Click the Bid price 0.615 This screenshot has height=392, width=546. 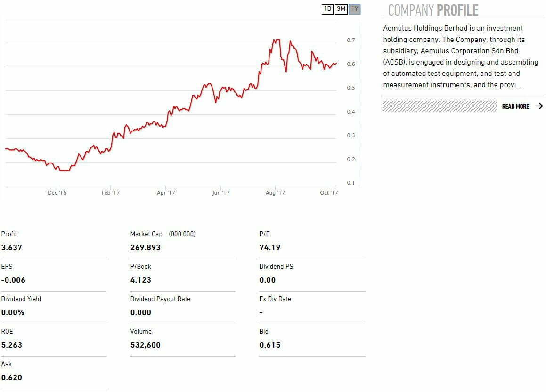[269, 345]
